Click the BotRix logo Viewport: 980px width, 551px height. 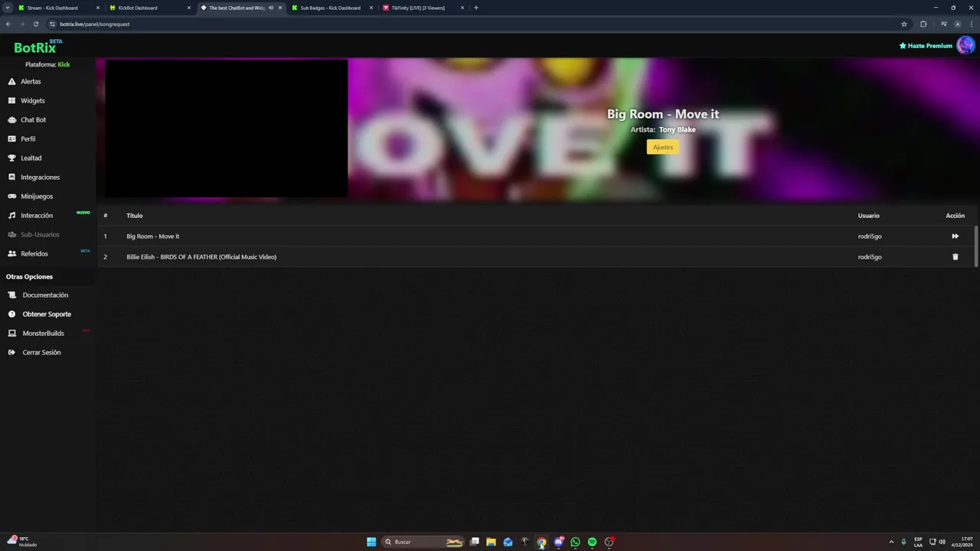[x=37, y=47]
